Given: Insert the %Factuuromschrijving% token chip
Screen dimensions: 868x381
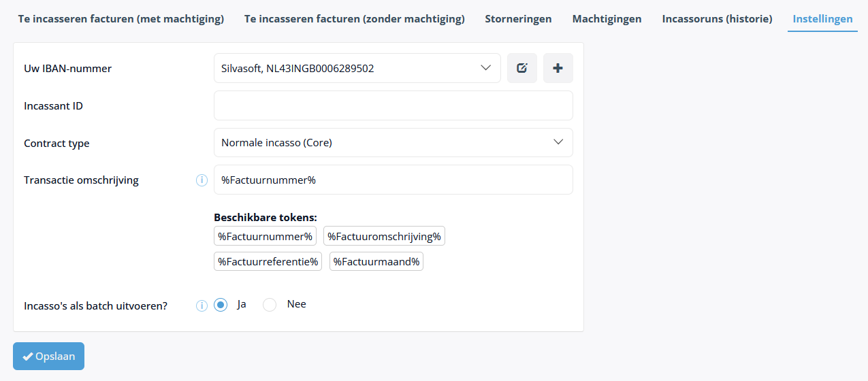Looking at the screenshot, I should click(384, 237).
